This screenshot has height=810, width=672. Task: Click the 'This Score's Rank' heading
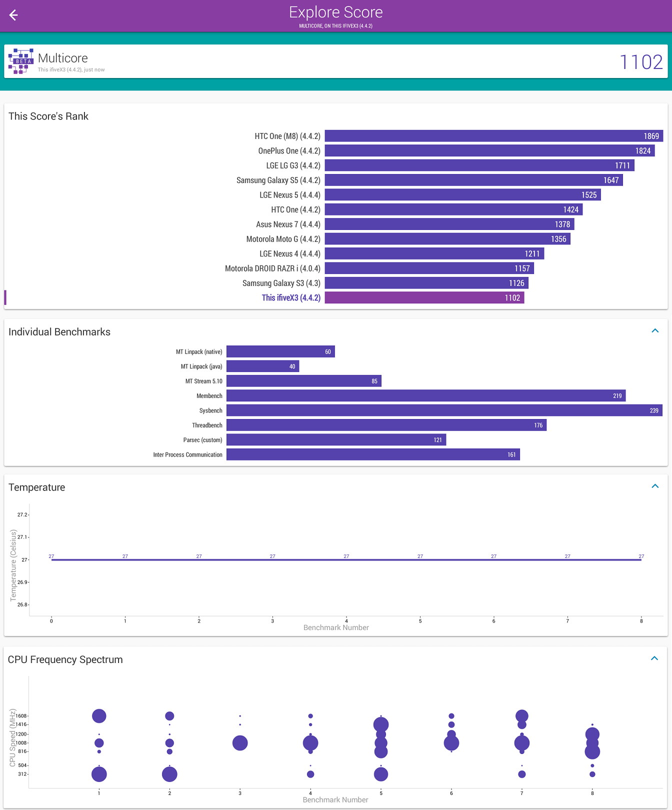coord(48,116)
